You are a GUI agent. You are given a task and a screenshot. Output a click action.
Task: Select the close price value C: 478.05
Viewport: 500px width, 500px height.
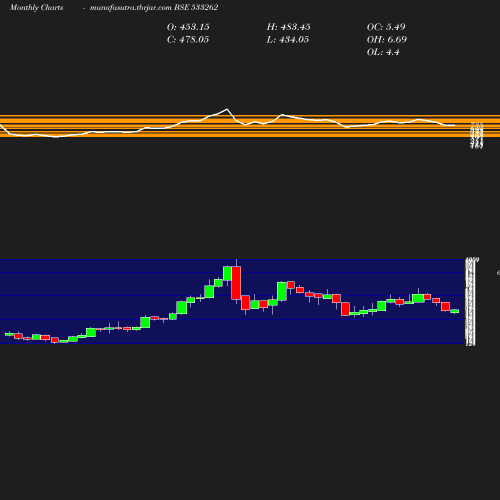pos(188,40)
